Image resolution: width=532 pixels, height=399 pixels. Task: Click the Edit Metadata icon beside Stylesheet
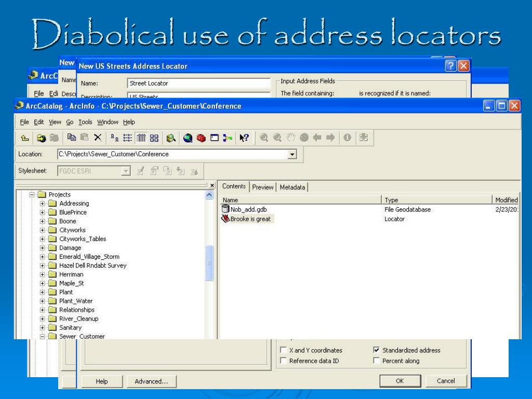tap(140, 170)
